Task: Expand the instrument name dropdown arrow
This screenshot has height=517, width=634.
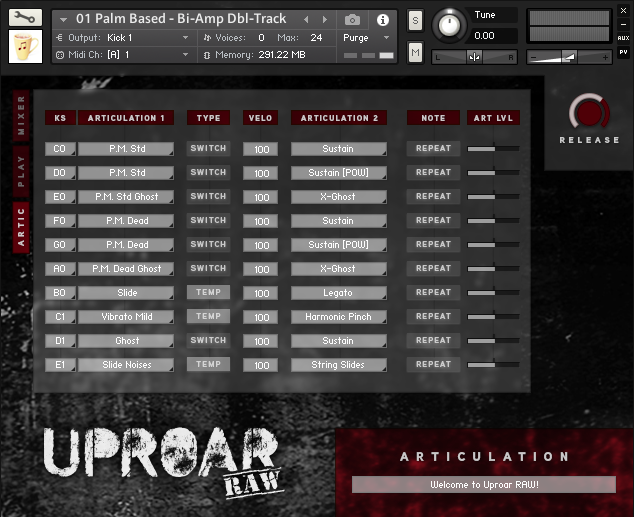Action: 63,19
